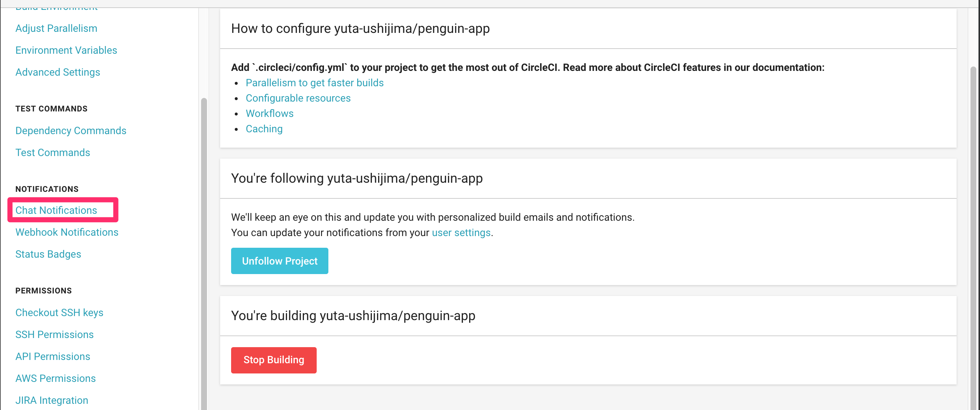The height and width of the screenshot is (410, 980).
Task: Click the Caching documentation link
Action: pos(264,129)
